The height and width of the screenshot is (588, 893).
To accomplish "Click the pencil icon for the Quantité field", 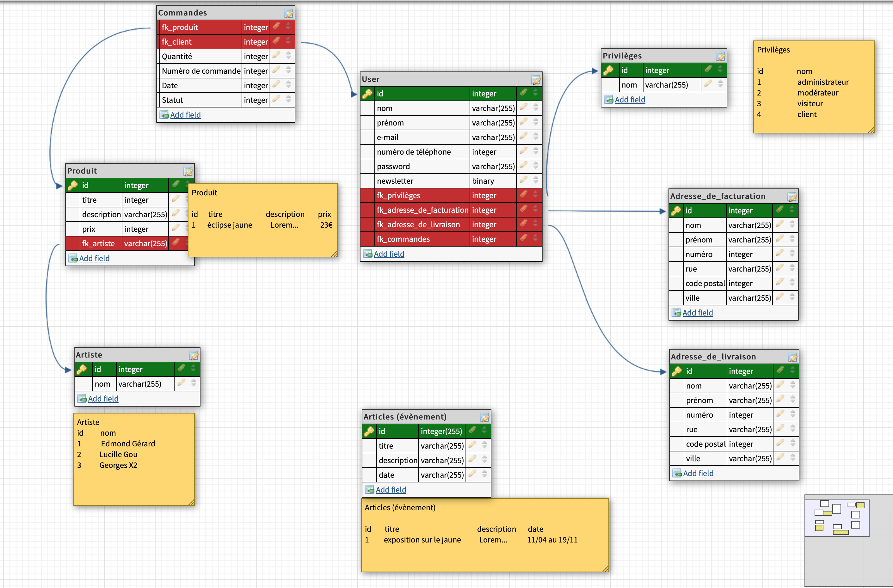I will [276, 56].
